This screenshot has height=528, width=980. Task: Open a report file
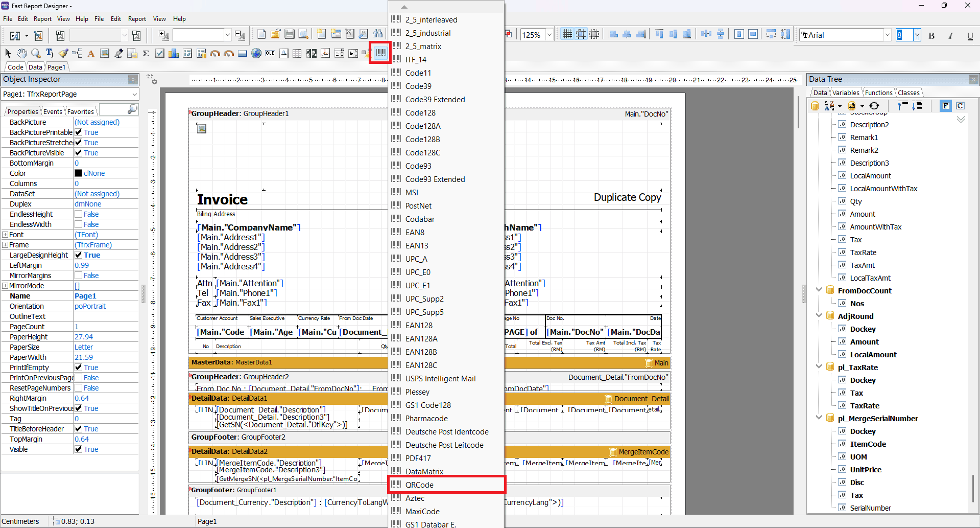(x=275, y=35)
